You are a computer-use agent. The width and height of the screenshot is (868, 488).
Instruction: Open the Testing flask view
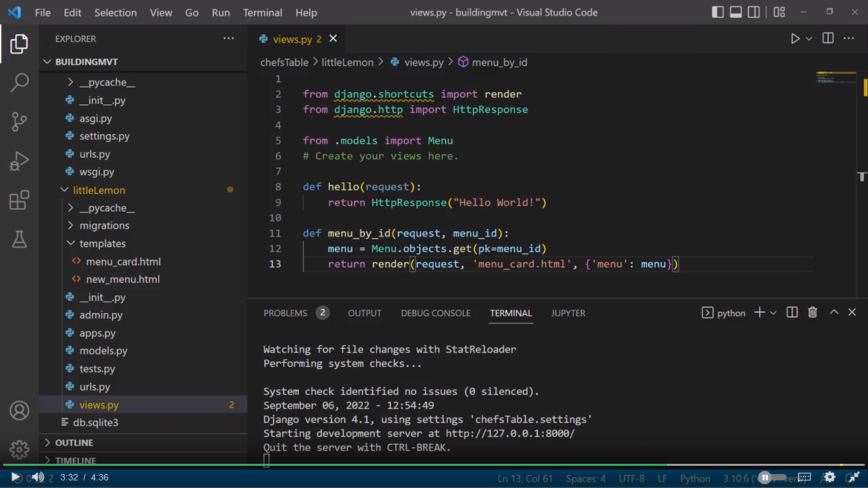[x=19, y=240]
